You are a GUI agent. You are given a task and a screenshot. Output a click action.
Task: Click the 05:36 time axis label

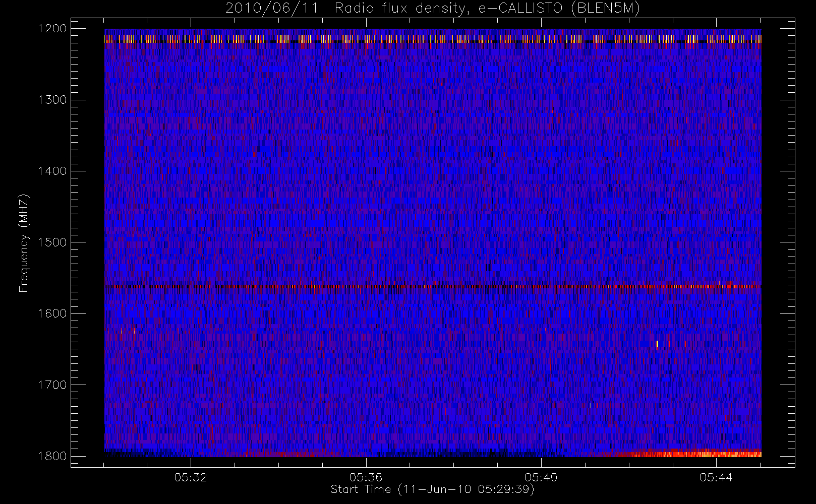366,477
